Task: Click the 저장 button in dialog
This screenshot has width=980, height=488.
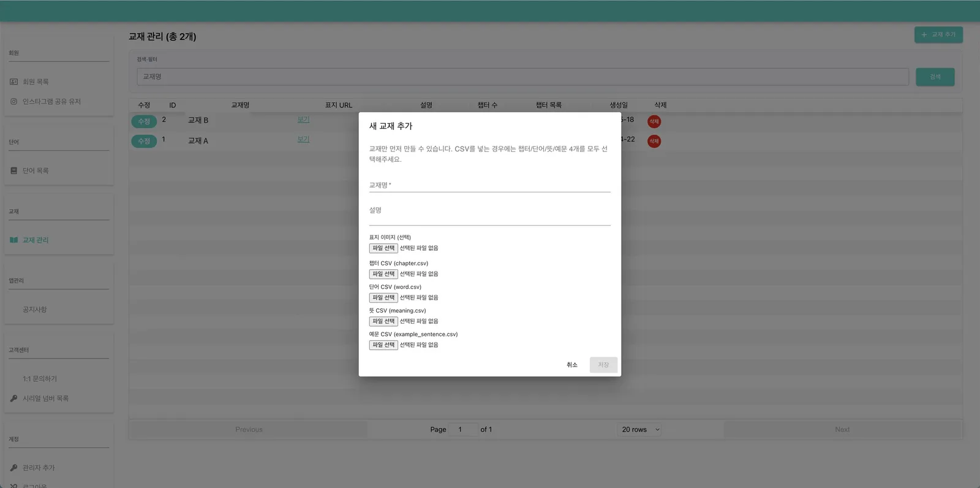Action: [x=603, y=365]
